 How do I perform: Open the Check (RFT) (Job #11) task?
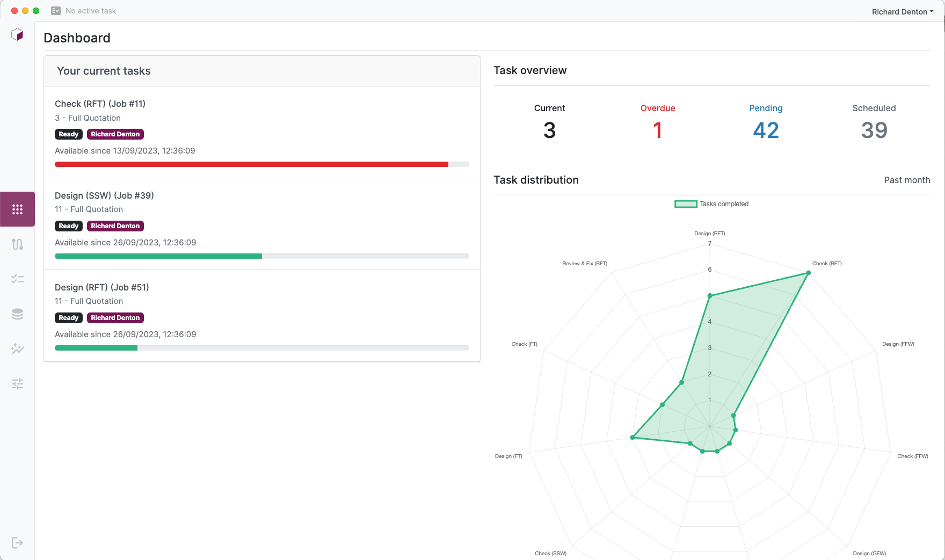click(100, 104)
